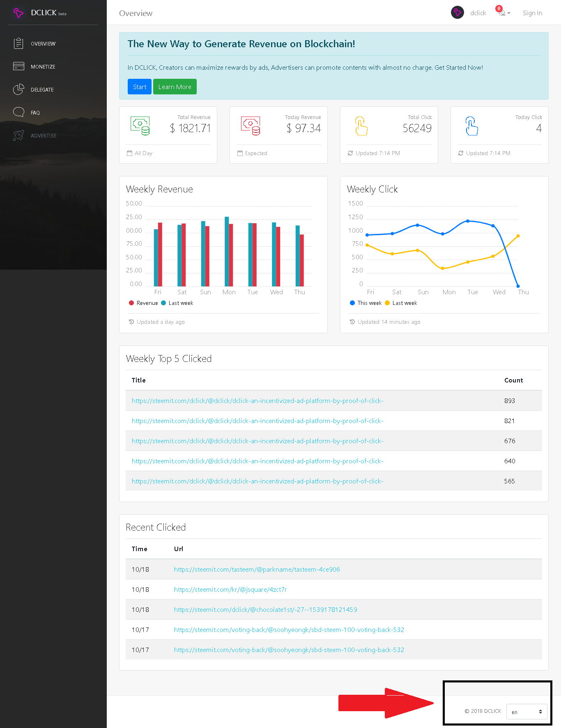Viewport: 561px width, 728px height.
Task: Click the blue Today Click hand icon
Action: click(x=471, y=126)
